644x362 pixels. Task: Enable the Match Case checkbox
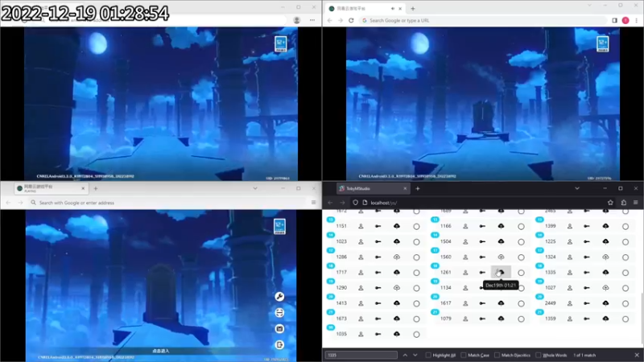click(x=464, y=355)
